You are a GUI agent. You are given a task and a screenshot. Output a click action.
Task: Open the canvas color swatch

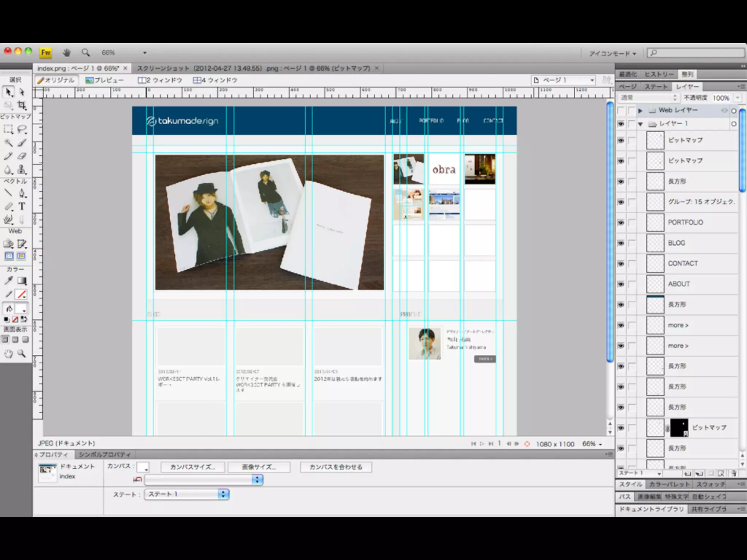point(143,467)
